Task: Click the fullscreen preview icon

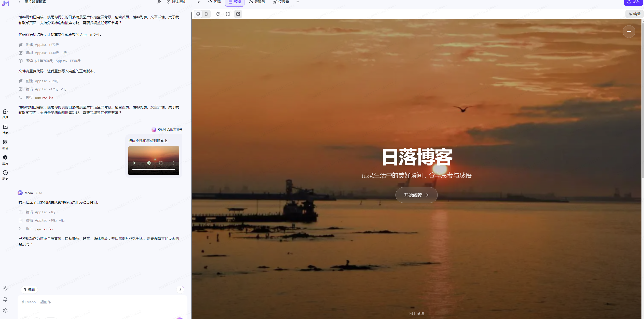Action: click(228, 14)
